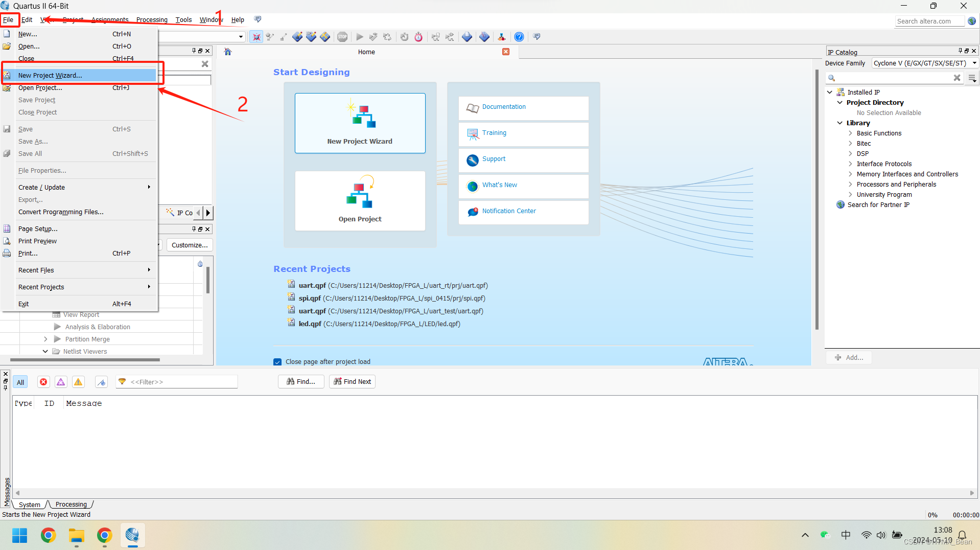Collapse the Installed IP tree node
Viewport: 980px width, 550px height.
point(830,93)
